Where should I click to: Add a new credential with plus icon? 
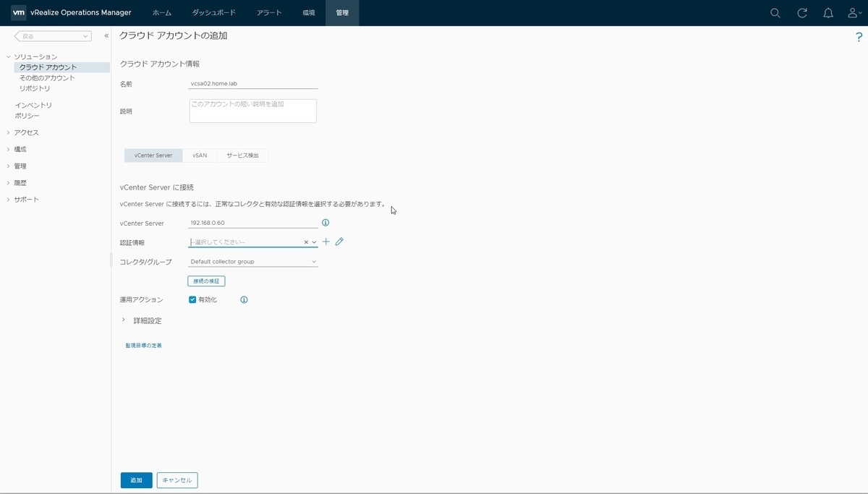[326, 242]
